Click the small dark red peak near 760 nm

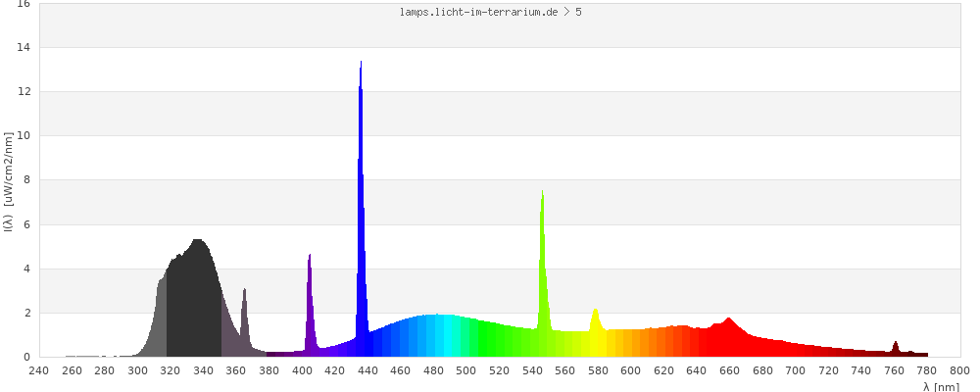point(895,349)
